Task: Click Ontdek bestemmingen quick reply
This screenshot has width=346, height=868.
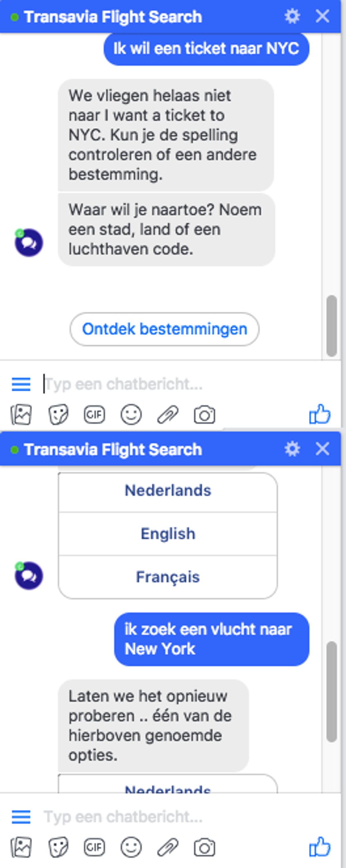Action: point(164,329)
